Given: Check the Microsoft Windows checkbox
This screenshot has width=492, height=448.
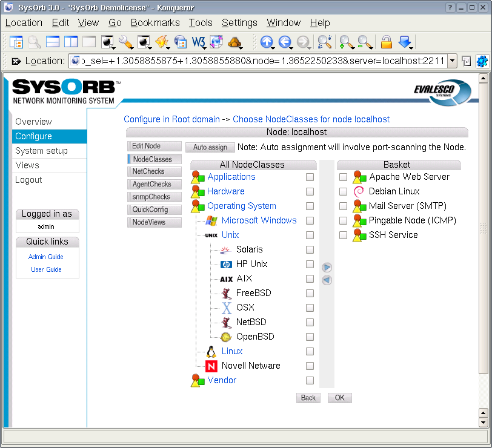Looking at the screenshot, I should [310, 221].
